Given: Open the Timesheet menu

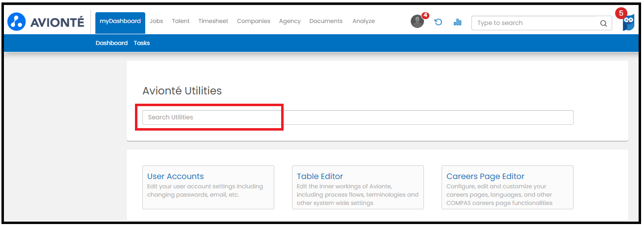Looking at the screenshot, I should [x=213, y=21].
